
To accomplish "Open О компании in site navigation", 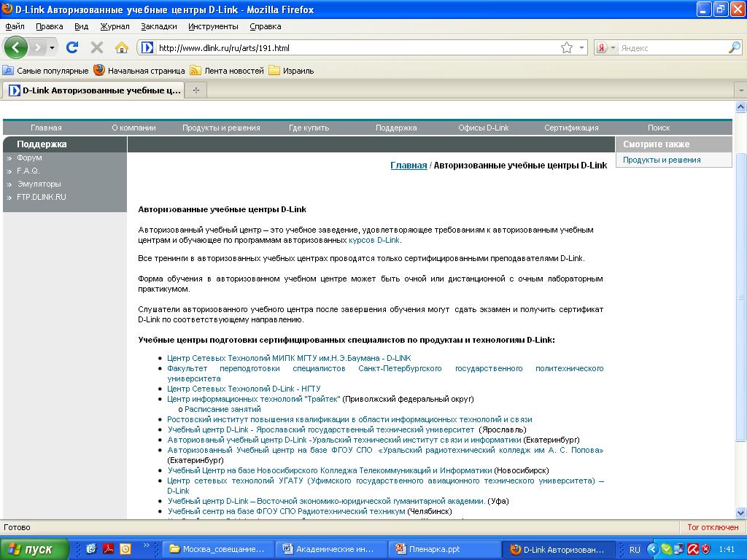I will click(134, 128).
